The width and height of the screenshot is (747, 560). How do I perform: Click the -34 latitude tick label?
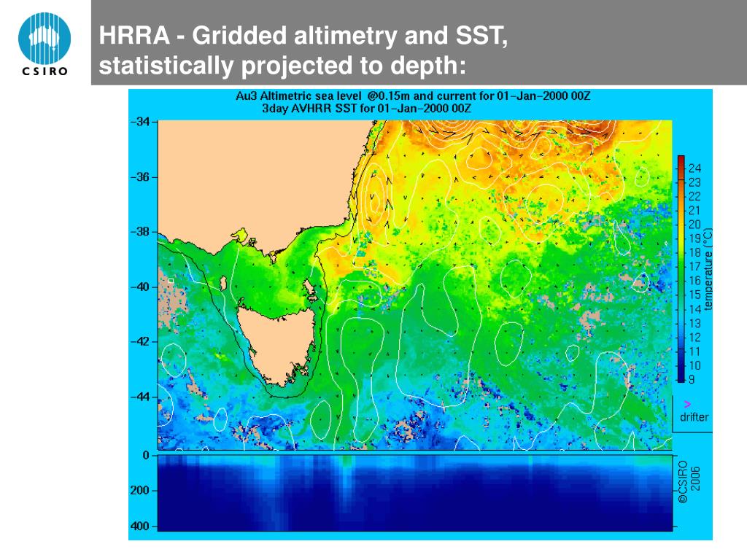tap(140, 122)
